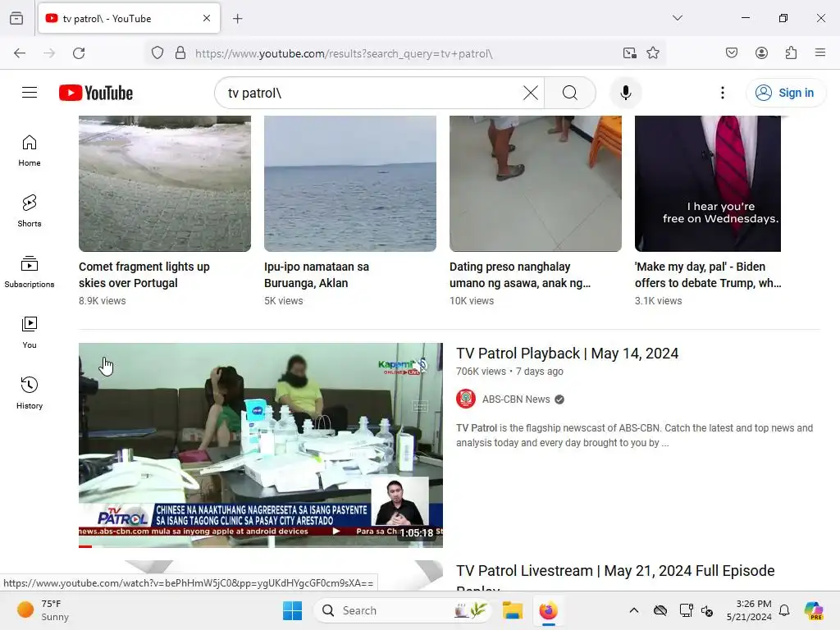This screenshot has width=840, height=630.
Task: Open the Save to Pocket icon
Action: point(731,53)
